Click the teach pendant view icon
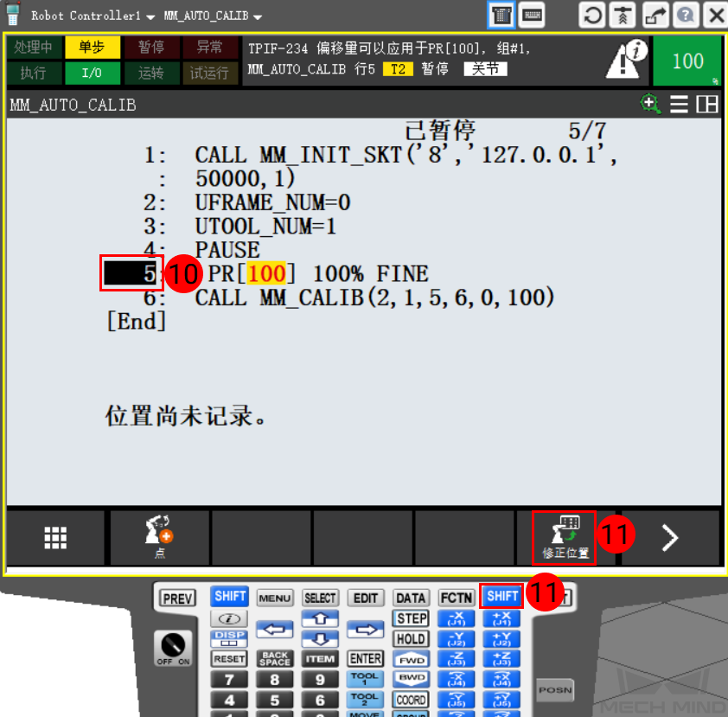Screen dimensions: 728x717 click(x=501, y=16)
